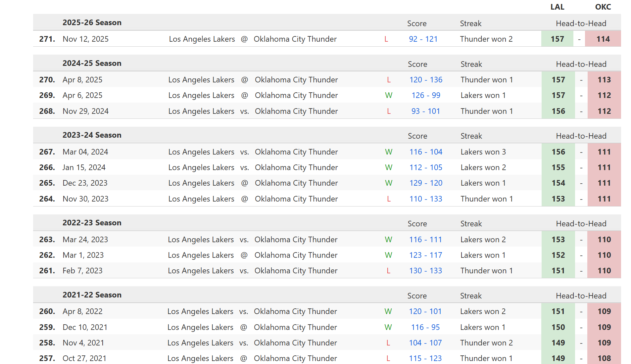This screenshot has height=364, width=631.
Task: Open the 116 - 111 score link
Action: coord(425,240)
